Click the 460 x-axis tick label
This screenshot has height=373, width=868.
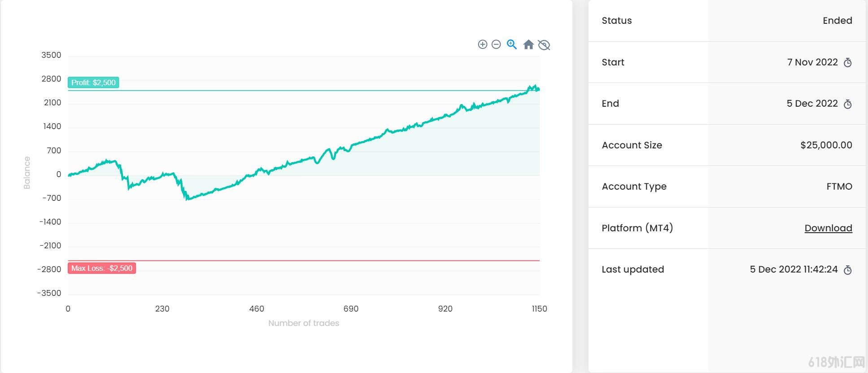point(257,309)
